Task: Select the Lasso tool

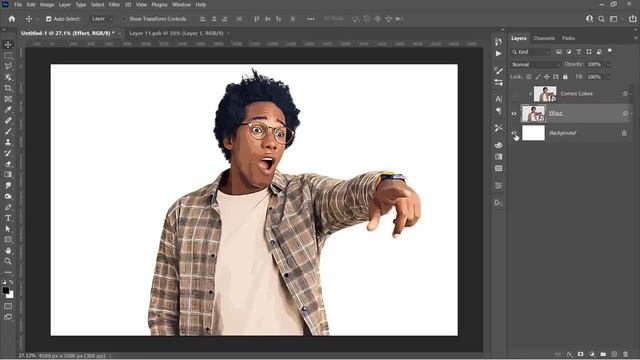Action: click(x=8, y=66)
